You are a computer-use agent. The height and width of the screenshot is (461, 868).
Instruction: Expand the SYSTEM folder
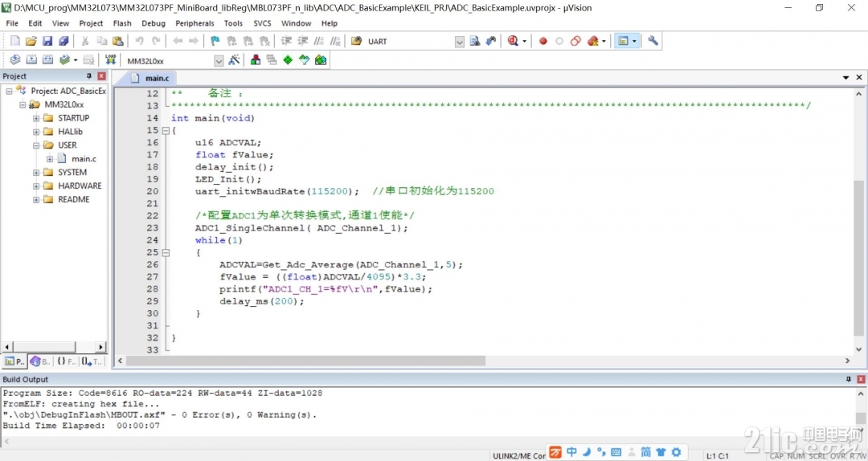point(36,172)
